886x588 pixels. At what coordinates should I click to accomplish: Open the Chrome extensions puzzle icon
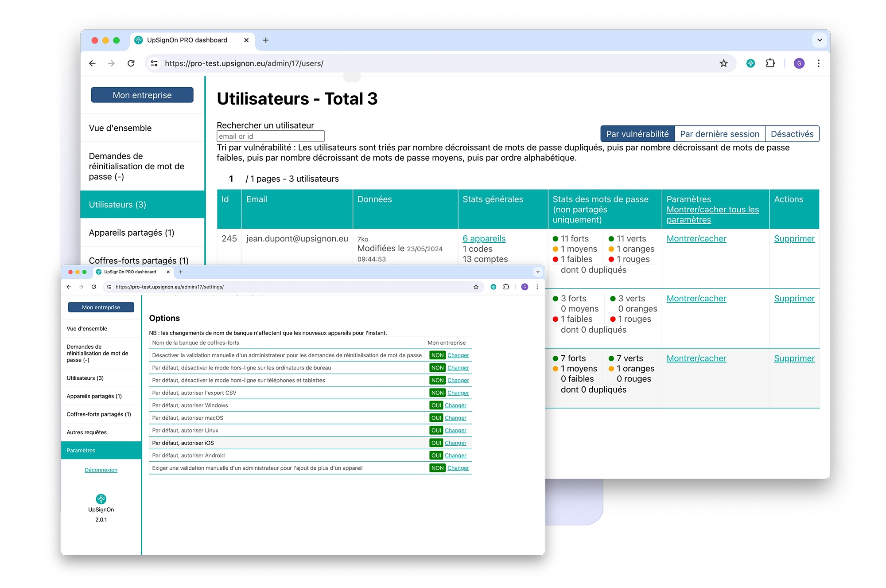(771, 63)
